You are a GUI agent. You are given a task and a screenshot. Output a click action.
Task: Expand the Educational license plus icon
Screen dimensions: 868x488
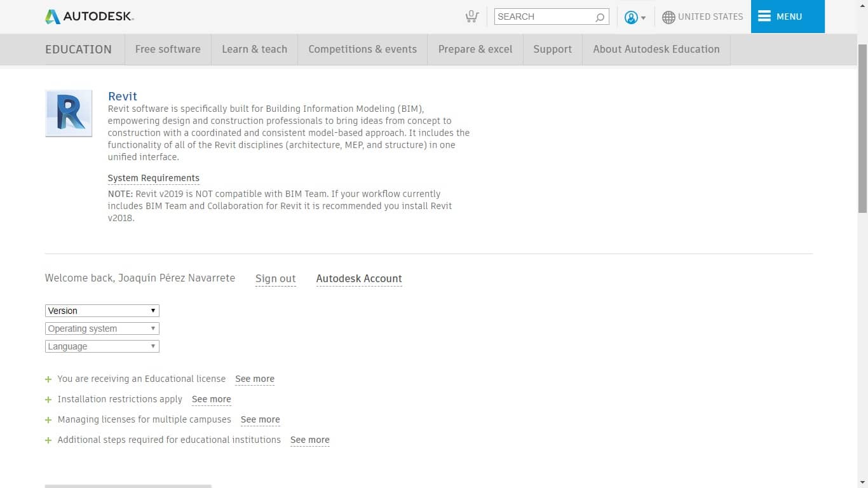48,379
